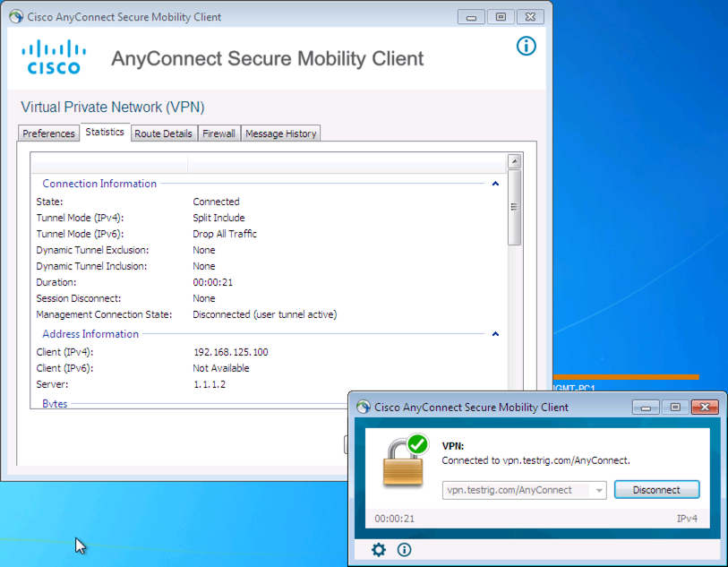
Task: Go to the Firewall tab
Action: coord(218,133)
